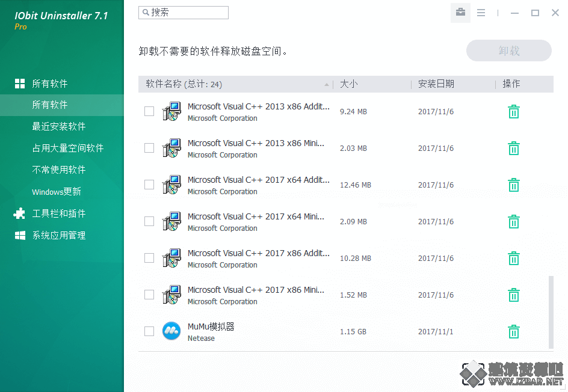Select 所有软件 top-level category
Viewport: 568px width, 392px height.
click(41, 84)
